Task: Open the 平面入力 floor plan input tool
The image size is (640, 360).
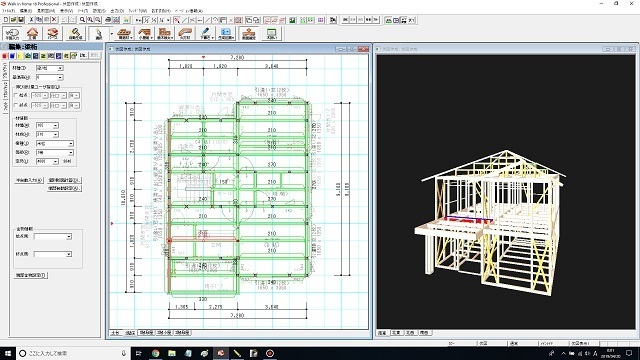Action: tap(12, 33)
